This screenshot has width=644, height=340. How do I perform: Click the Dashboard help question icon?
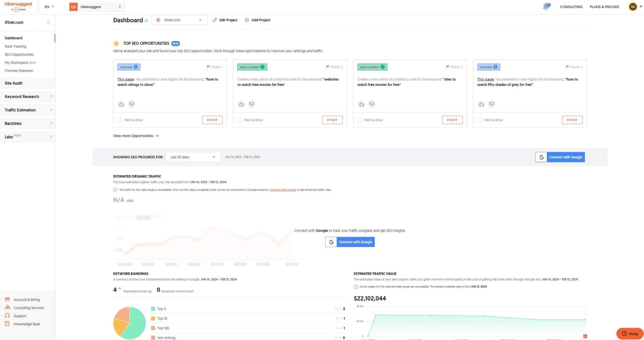click(146, 20)
